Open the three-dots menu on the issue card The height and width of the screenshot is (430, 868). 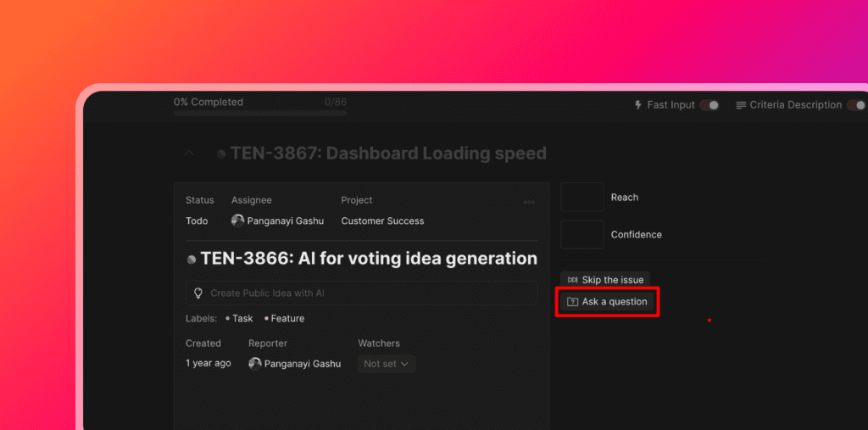(529, 202)
